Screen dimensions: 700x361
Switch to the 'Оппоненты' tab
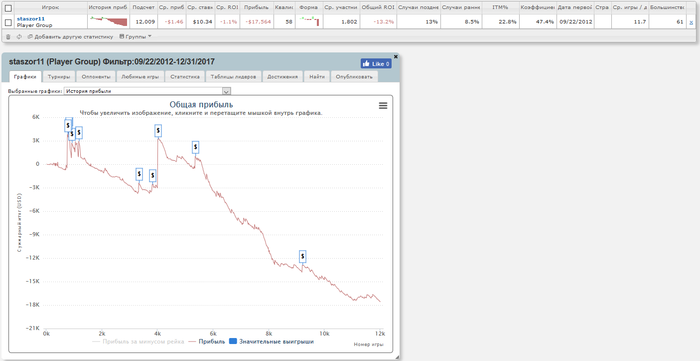point(96,77)
